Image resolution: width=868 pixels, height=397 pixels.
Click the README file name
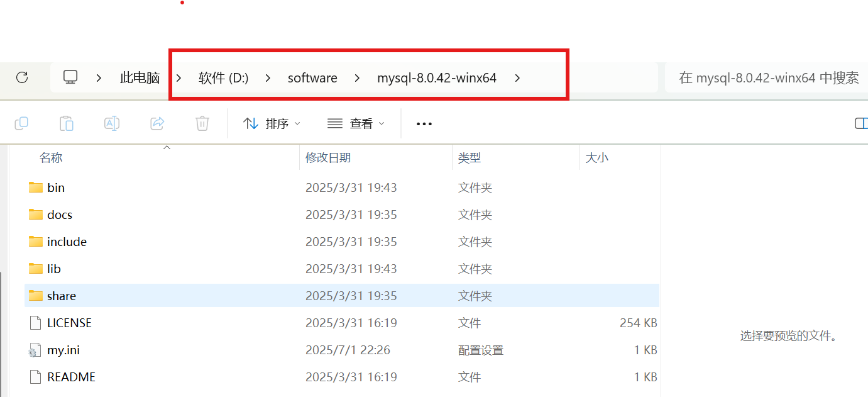click(x=72, y=377)
